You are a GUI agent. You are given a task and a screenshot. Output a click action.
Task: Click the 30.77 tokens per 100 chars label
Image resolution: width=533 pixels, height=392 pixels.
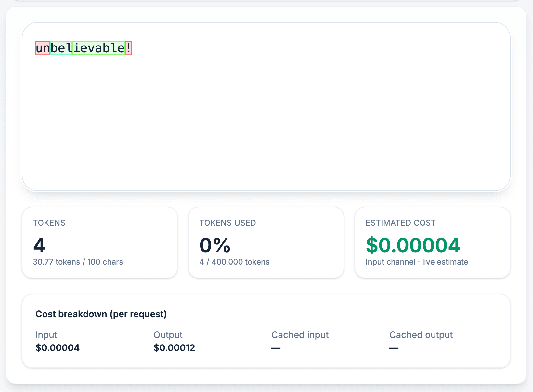[x=78, y=262]
